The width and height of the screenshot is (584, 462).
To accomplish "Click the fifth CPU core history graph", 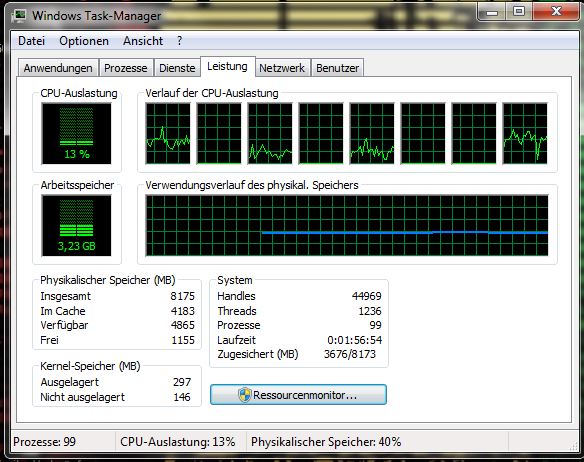I will [x=372, y=133].
